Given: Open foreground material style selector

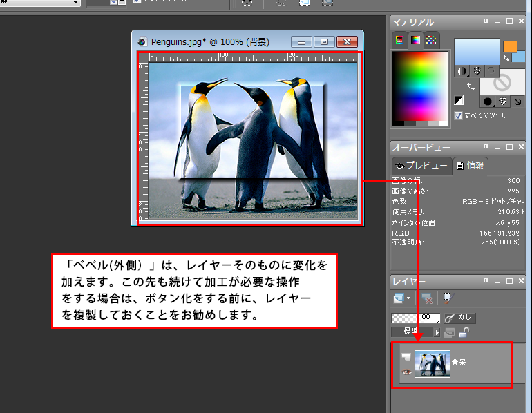Looking at the screenshot, I should click(x=462, y=71).
